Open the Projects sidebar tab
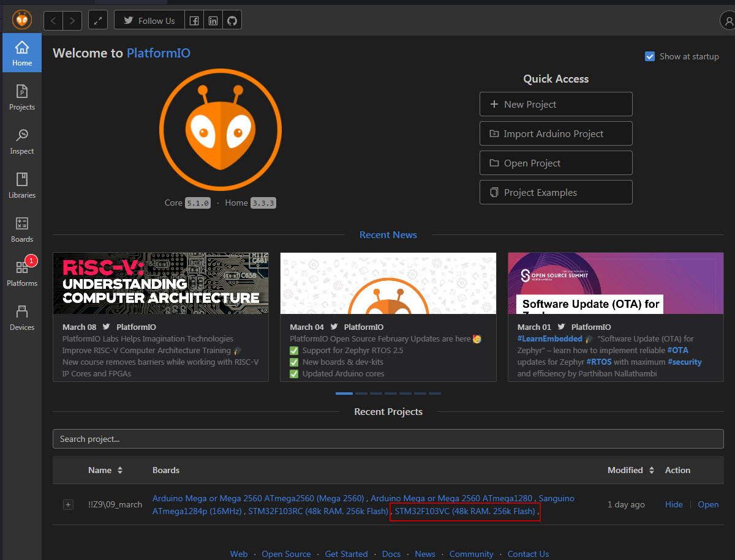This screenshot has width=735, height=560. [22, 97]
